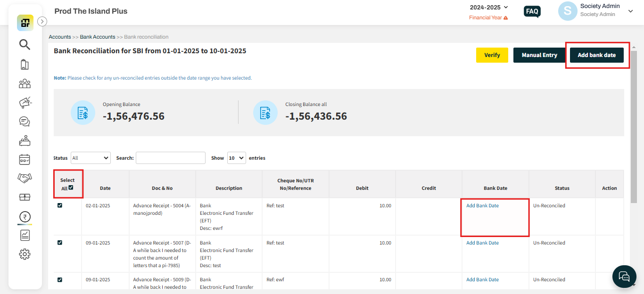Click the date cell 02-01-2025

pos(98,205)
